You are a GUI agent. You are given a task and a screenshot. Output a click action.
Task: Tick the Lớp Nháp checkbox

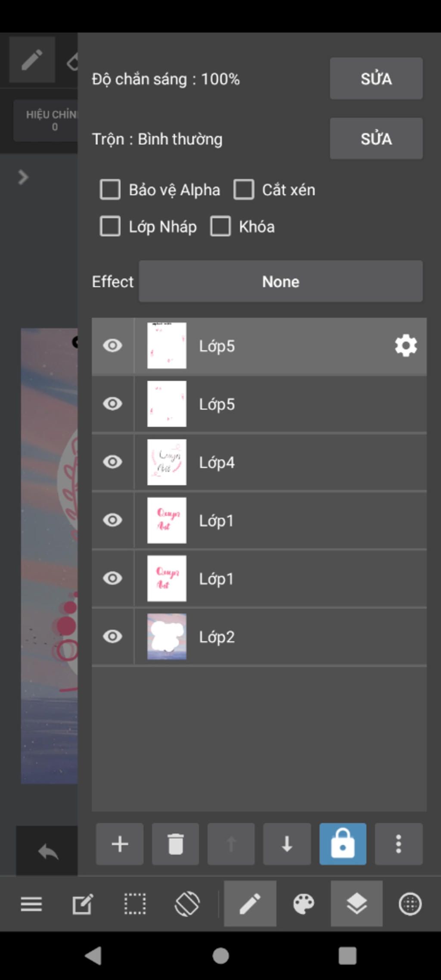pos(110,227)
